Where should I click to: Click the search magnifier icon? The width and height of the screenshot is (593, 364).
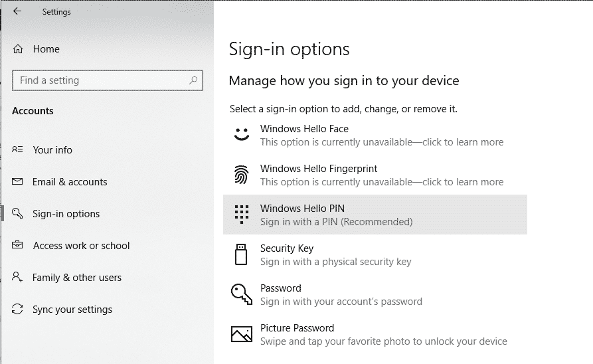coord(193,80)
